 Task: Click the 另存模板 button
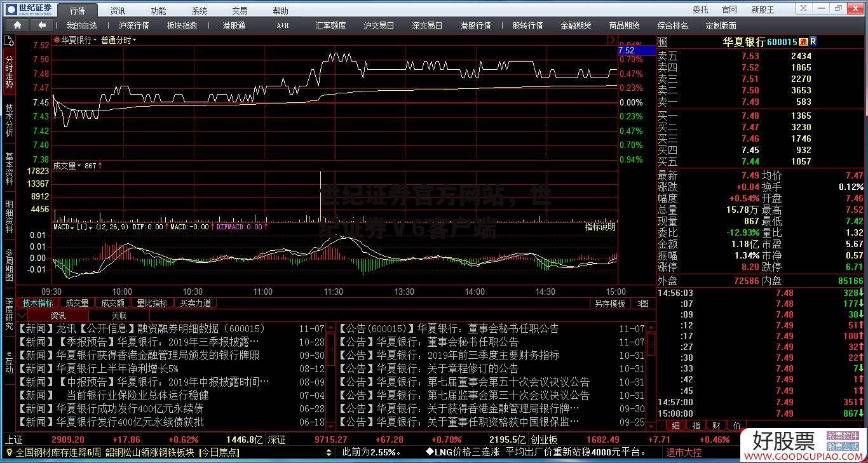click(x=610, y=304)
